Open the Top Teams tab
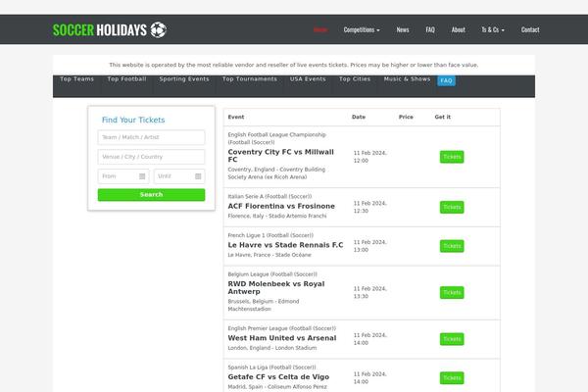Viewport: 588px width, 392px height. (76, 78)
